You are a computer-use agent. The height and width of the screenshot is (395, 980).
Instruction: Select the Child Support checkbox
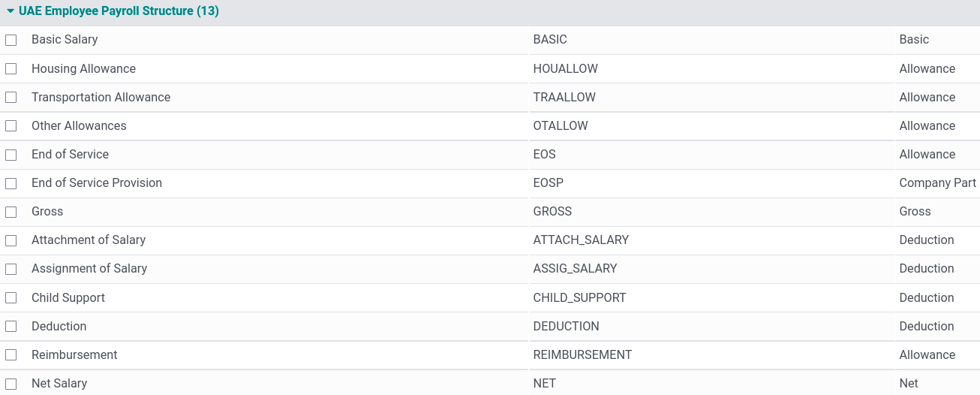click(11, 298)
